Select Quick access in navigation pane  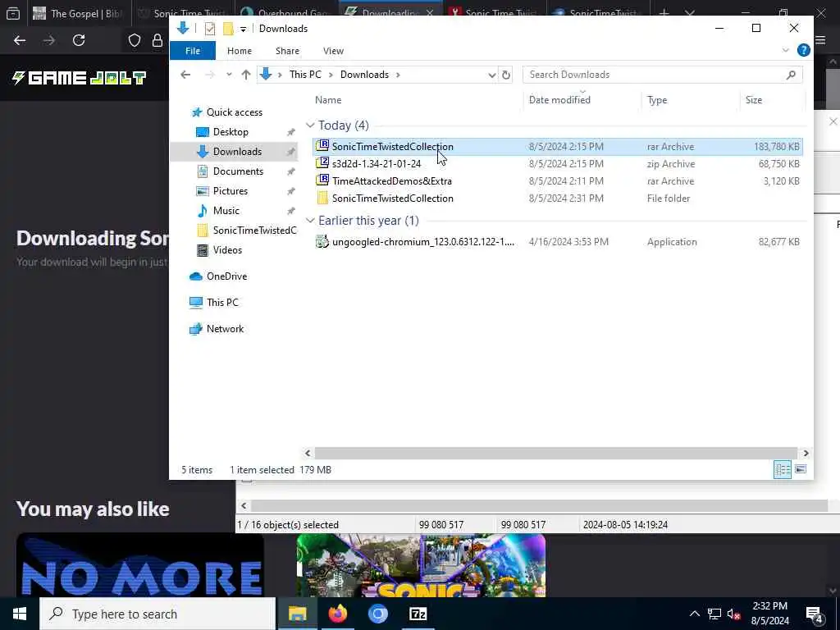coord(234,112)
